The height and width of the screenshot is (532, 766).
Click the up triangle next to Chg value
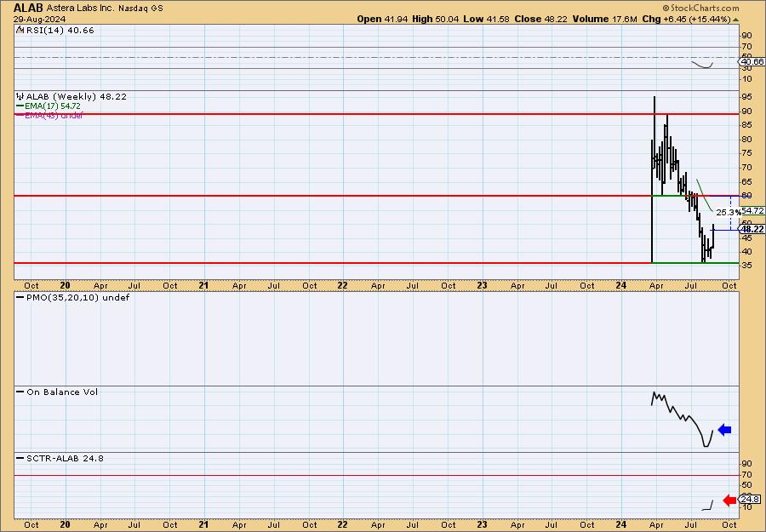[735, 20]
